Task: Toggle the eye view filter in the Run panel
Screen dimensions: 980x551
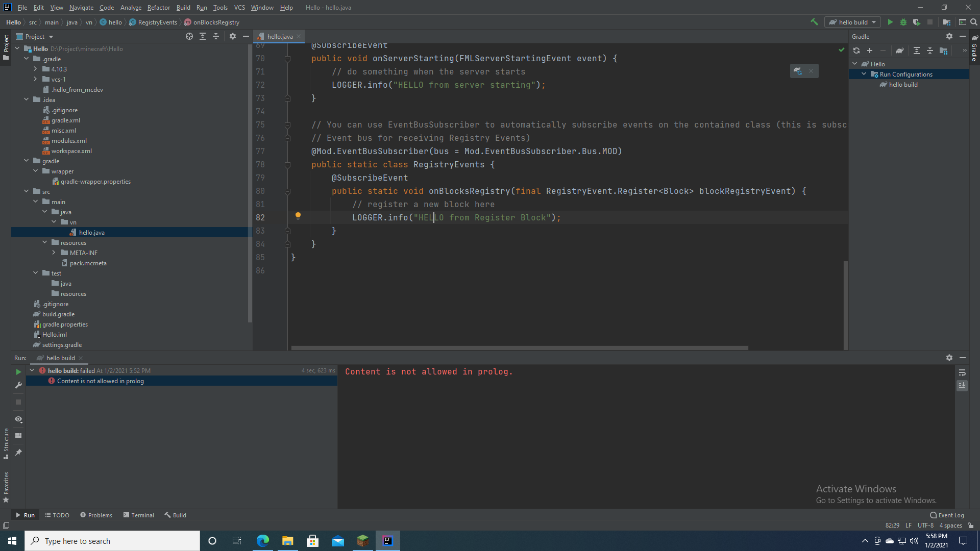Action: coord(18,419)
